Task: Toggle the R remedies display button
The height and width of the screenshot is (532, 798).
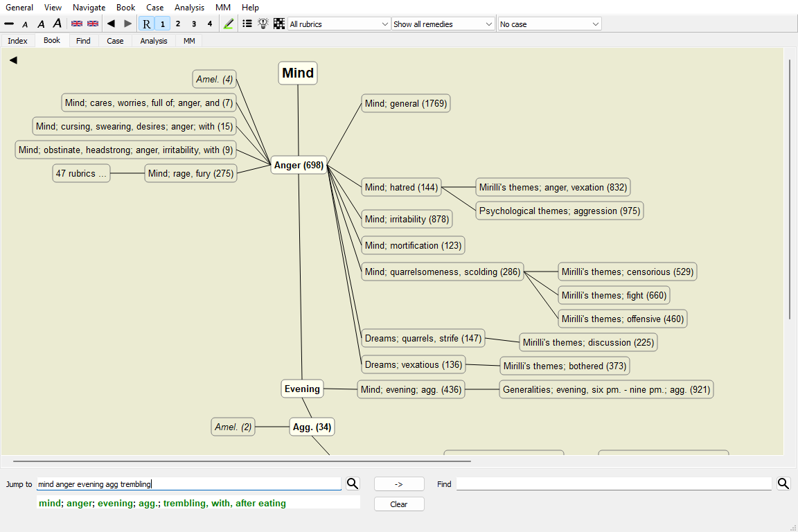Action: (x=147, y=24)
